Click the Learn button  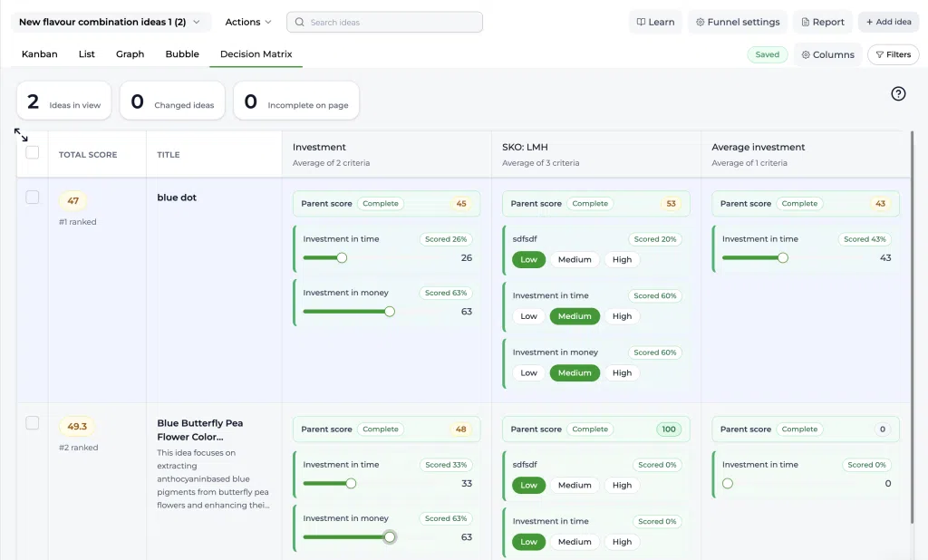[655, 22]
